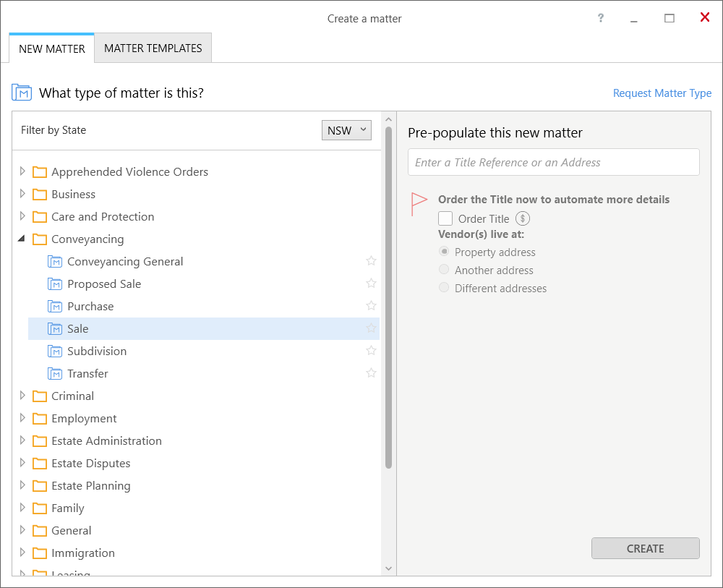Click the Family folder icon
Viewport: 723px width, 588px height.
[x=40, y=508]
